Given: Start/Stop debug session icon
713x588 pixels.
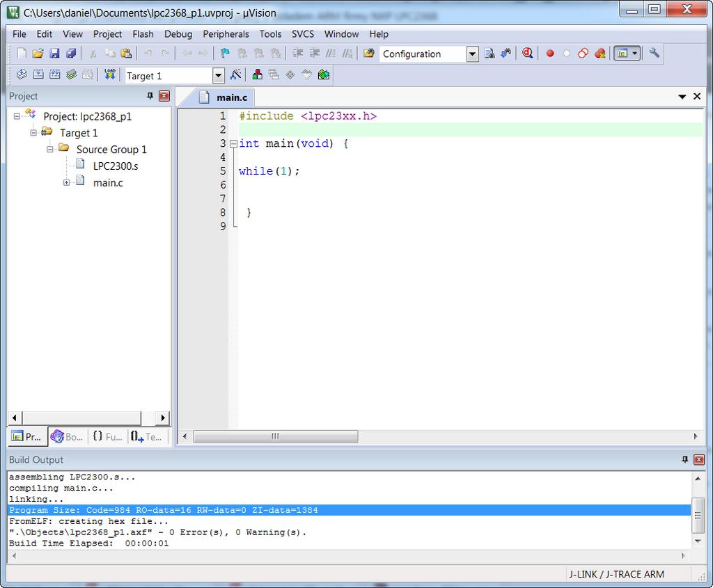Looking at the screenshot, I should [x=528, y=54].
